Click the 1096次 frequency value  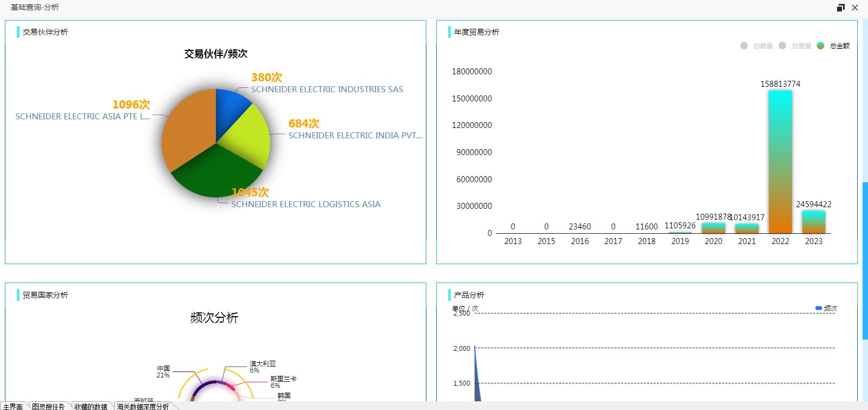[131, 105]
